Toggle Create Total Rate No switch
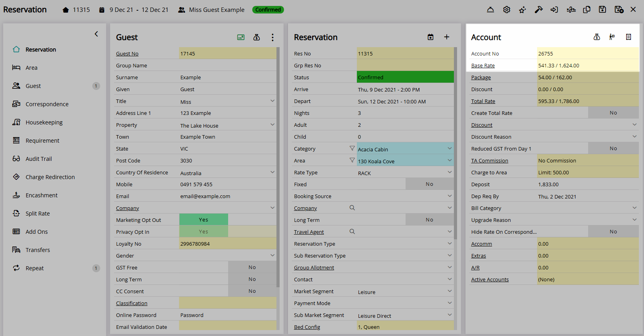 click(x=614, y=113)
